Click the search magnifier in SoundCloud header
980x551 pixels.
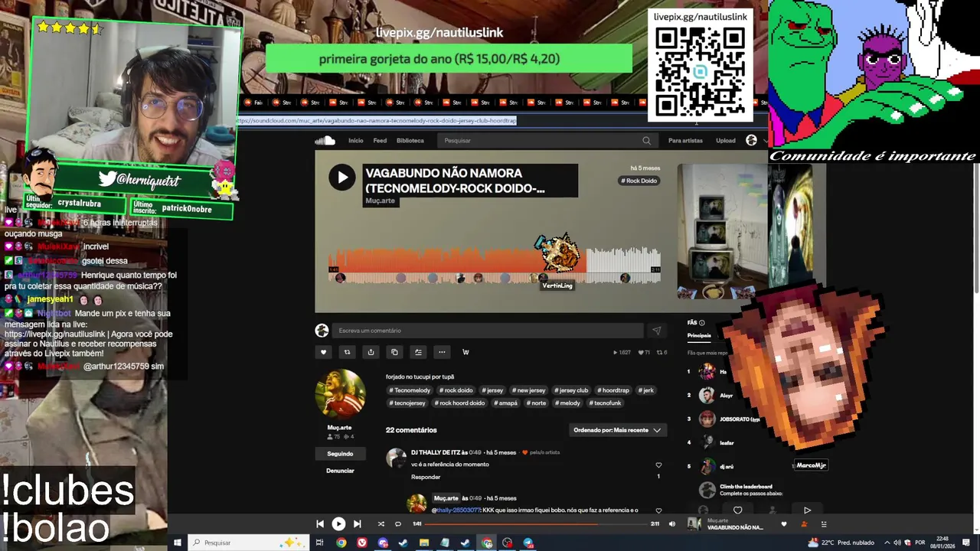(646, 141)
